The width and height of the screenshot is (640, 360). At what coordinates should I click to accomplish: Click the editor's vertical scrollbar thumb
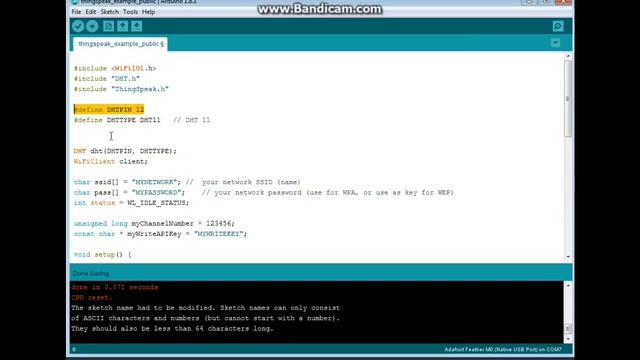pyautogui.click(x=568, y=98)
